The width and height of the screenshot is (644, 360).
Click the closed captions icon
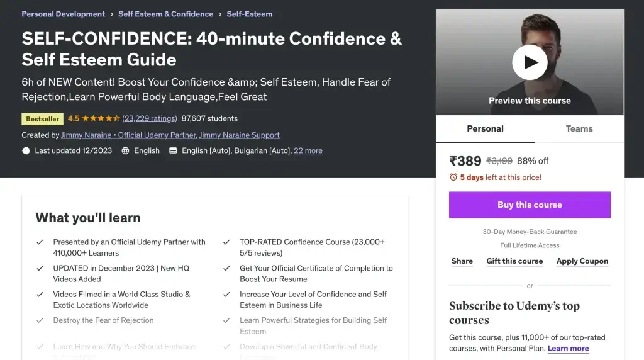pos(173,151)
